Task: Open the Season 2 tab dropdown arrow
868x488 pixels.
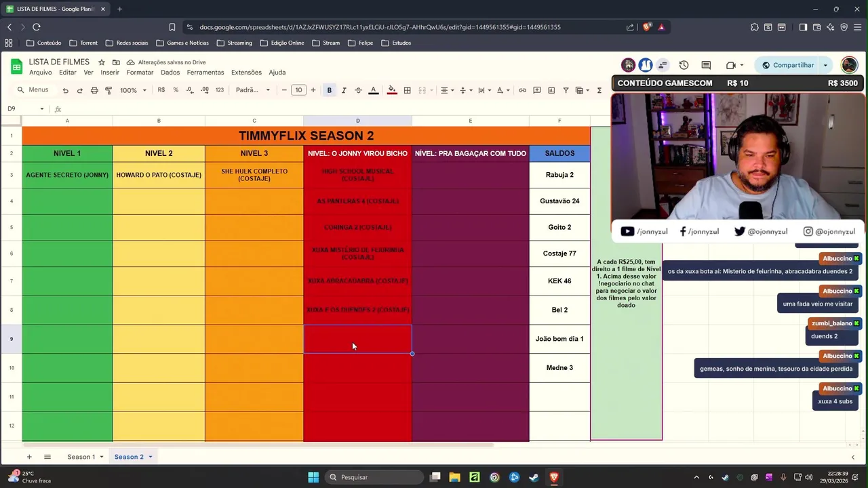Action: point(151,457)
